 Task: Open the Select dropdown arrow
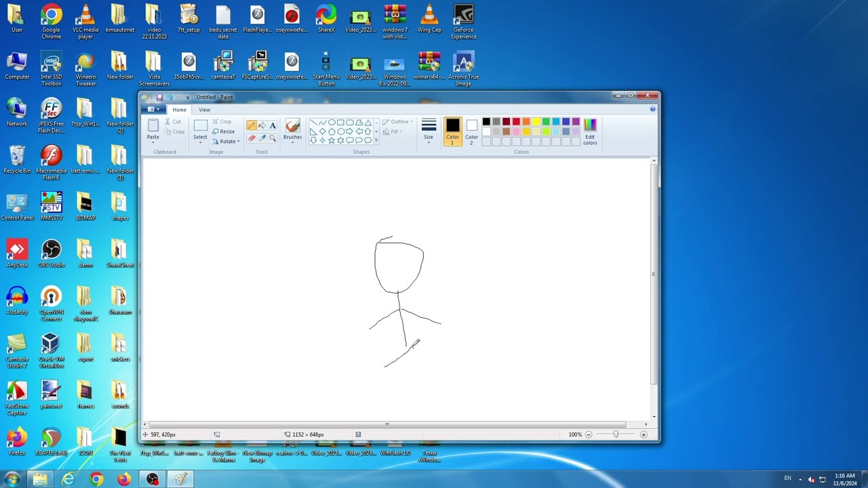tap(200, 143)
